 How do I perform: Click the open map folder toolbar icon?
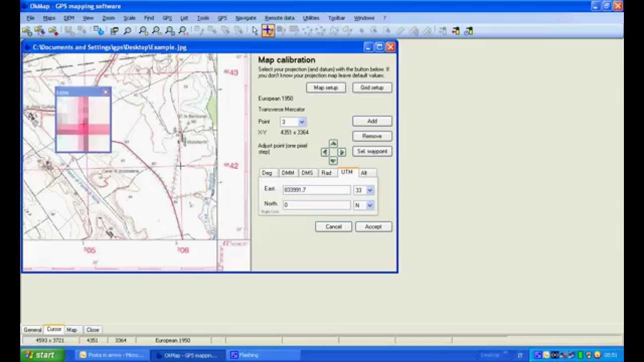click(27, 31)
